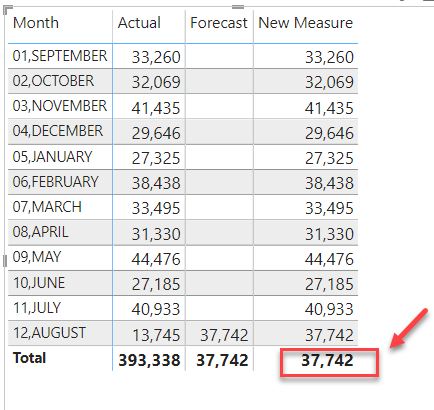Image resolution: width=434 pixels, height=410 pixels.
Task: Select the Forecast total 37,742
Action: 222,360
